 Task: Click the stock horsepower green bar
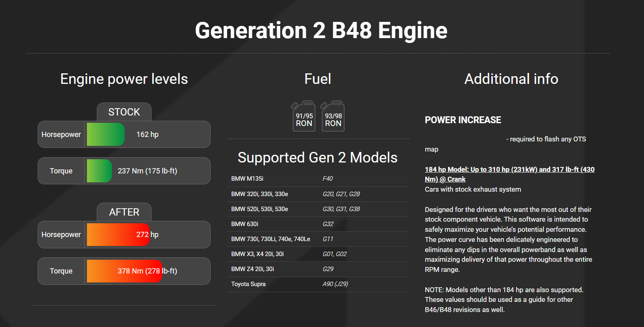point(106,135)
